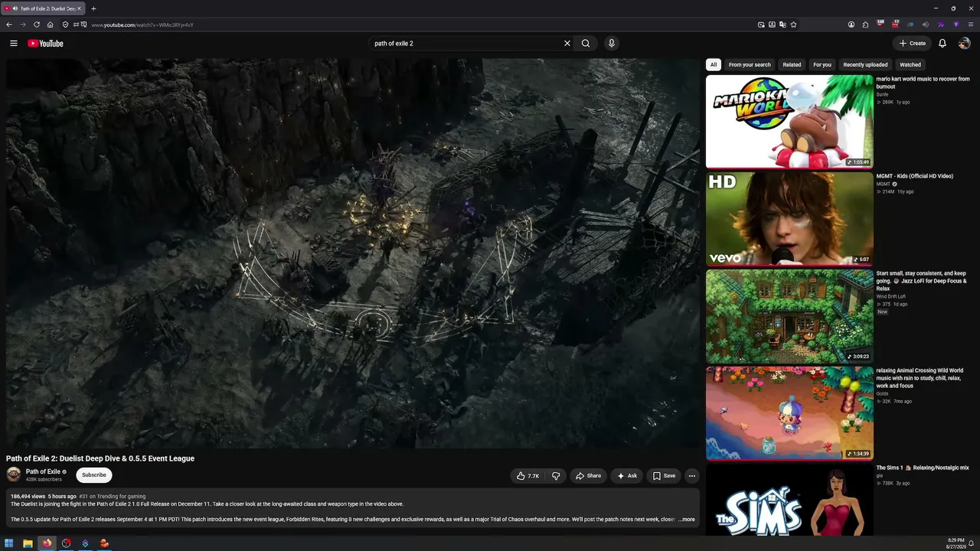Viewport: 980px width, 551px height.
Task: Share the video
Action: click(x=588, y=476)
